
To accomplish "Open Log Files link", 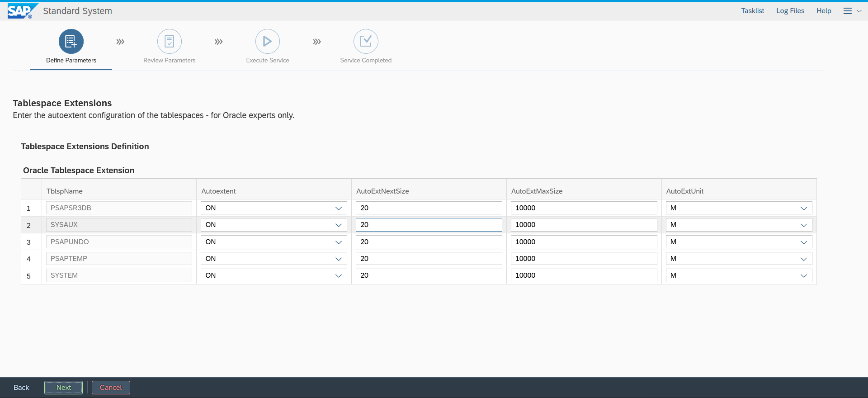I will 790,11.
